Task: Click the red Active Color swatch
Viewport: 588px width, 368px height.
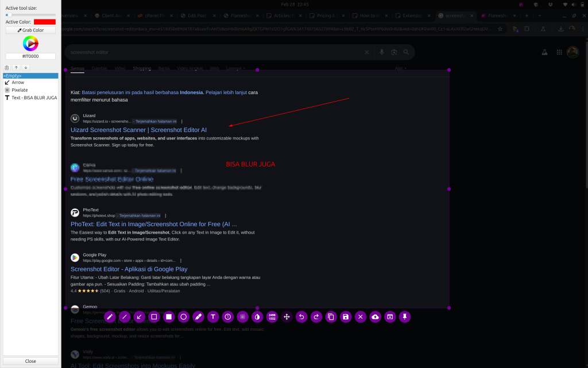Action: point(44,22)
